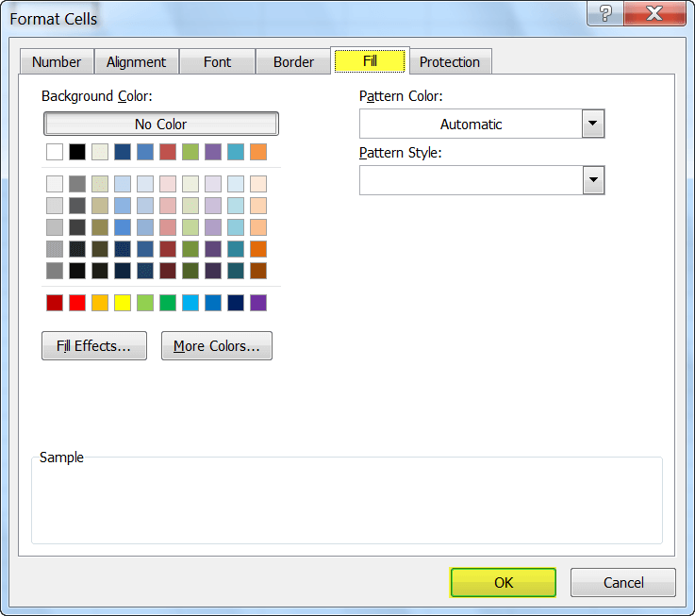This screenshot has height=616, width=695.
Task: Choose the darkest brown orange shade swatch
Action: (258, 271)
